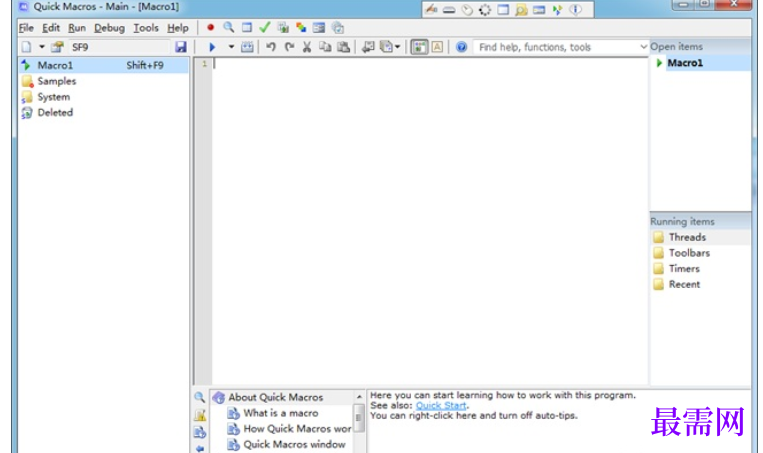Click the green checkmark toolbar icon
This screenshot has height=453, width=763.
265,28
